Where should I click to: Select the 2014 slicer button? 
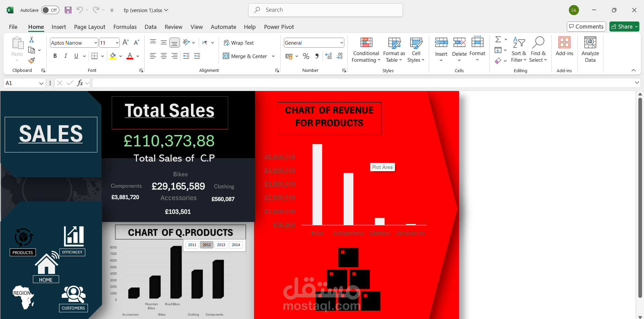236,245
